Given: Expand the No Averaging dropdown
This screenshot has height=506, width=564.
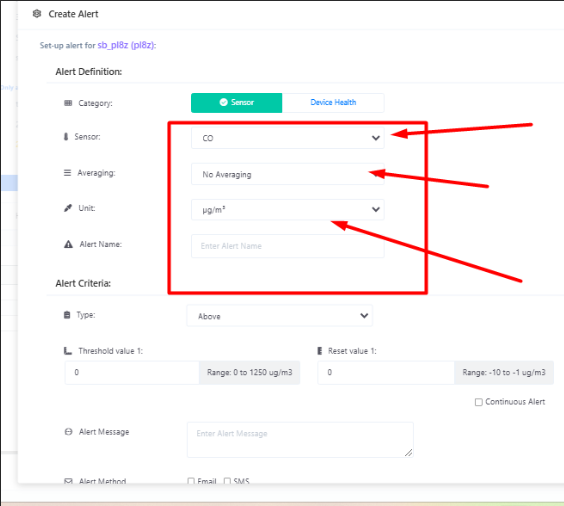Looking at the screenshot, I should click(287, 174).
